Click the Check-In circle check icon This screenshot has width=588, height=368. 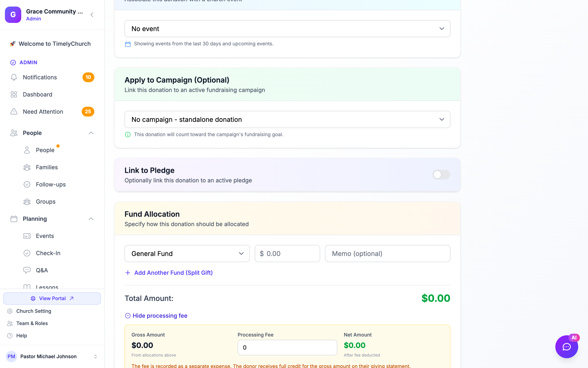click(x=27, y=253)
